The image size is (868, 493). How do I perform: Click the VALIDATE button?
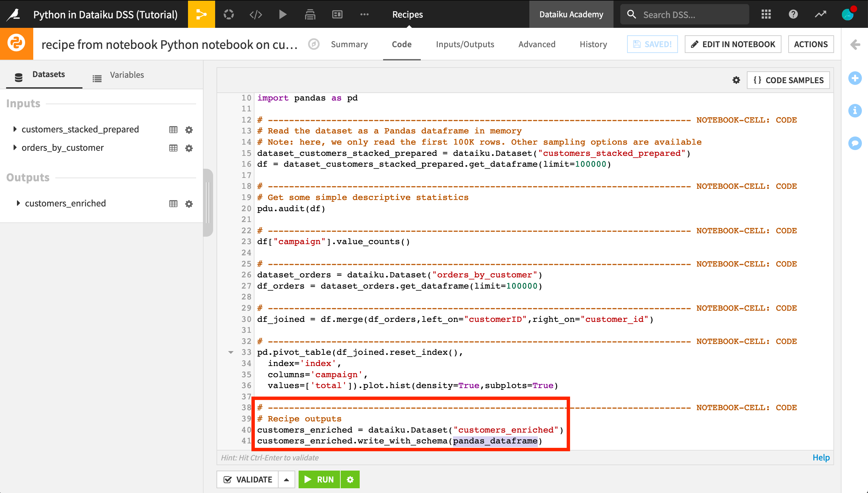coord(247,479)
